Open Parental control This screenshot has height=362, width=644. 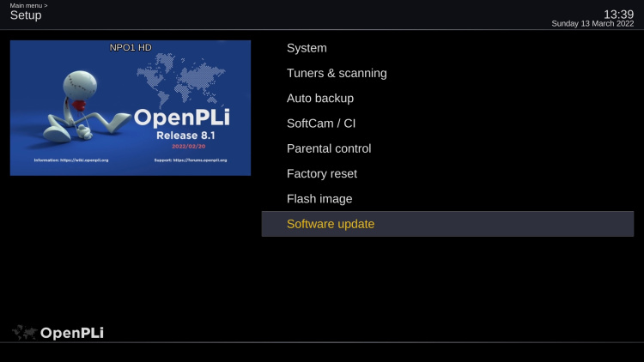[x=447, y=148]
